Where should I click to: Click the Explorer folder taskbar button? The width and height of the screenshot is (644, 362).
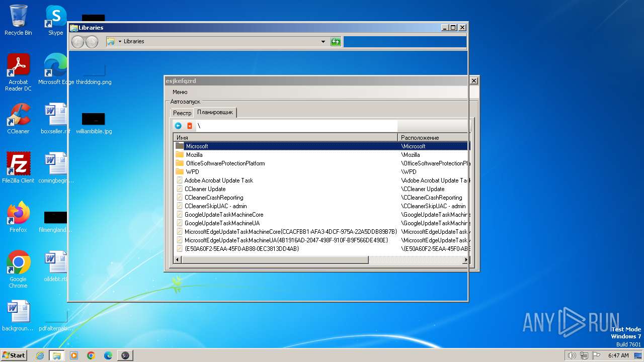[57, 355]
